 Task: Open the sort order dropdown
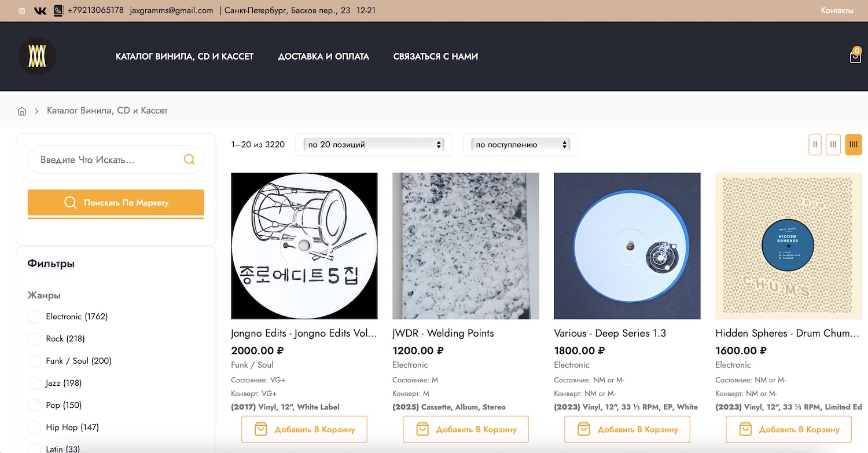click(520, 145)
